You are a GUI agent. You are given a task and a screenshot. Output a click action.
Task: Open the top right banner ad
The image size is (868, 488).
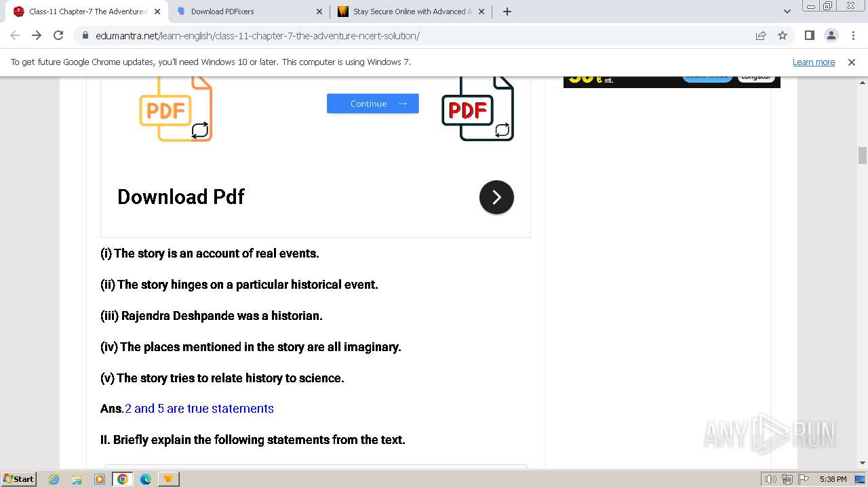[x=671, y=82]
